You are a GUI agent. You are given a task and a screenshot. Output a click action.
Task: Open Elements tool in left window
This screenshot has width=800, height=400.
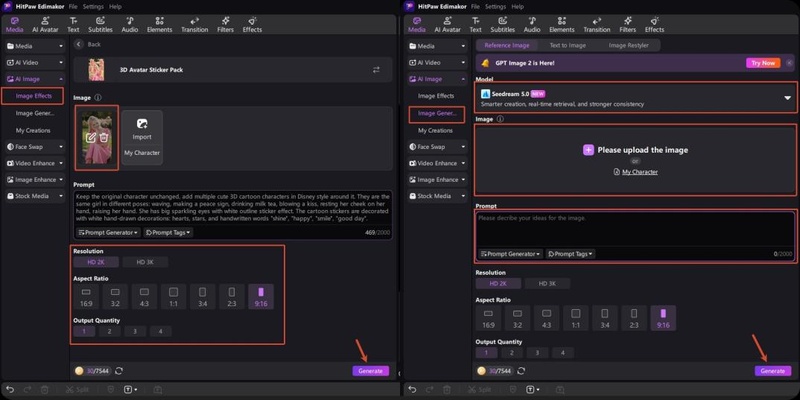tap(159, 24)
